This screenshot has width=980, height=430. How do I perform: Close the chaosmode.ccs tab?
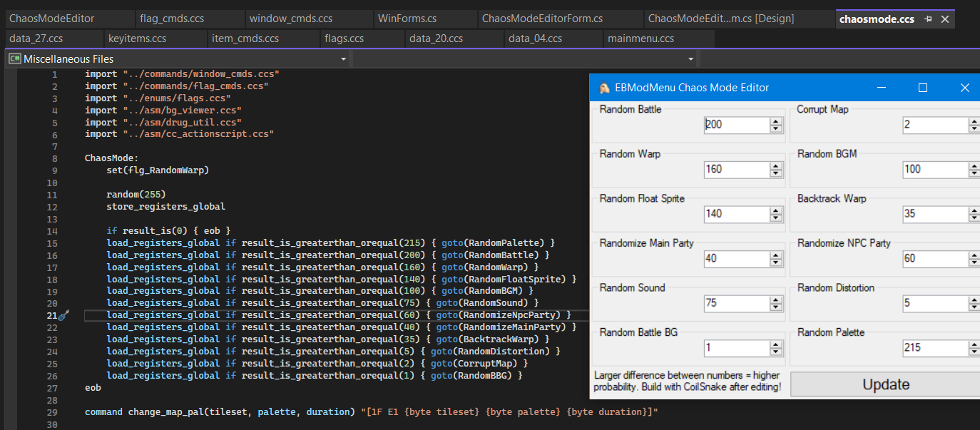pyautogui.click(x=944, y=19)
